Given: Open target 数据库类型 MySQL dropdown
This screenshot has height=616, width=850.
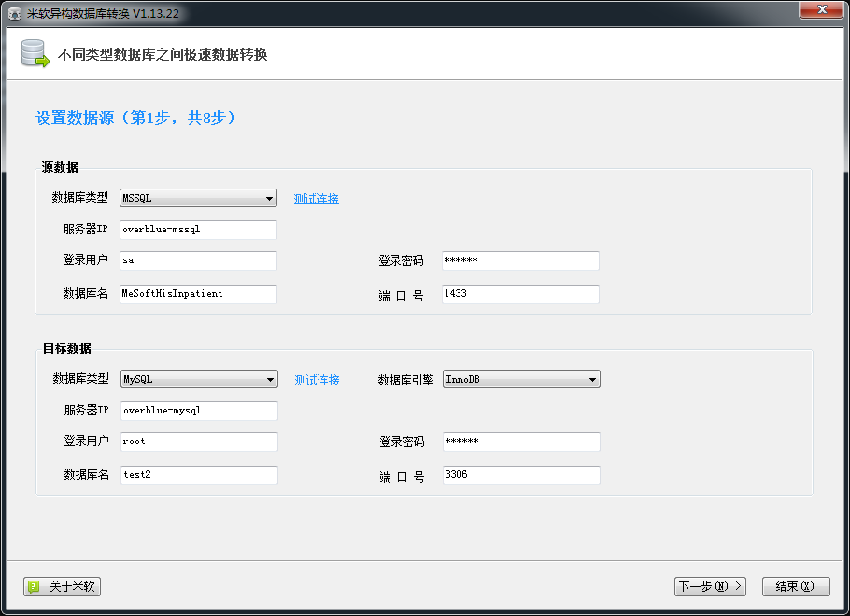Looking at the screenshot, I should pyautogui.click(x=199, y=379).
